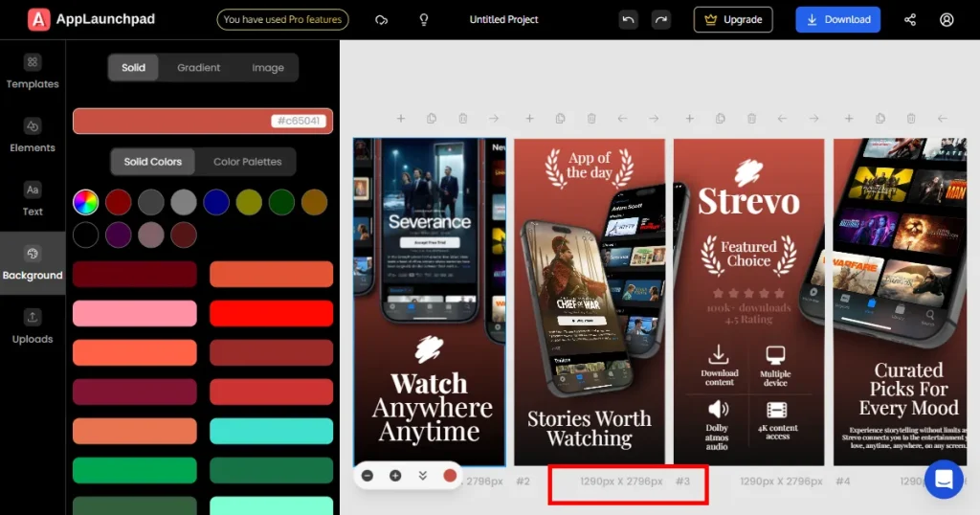
Task: Click the lightbulb tips icon
Action: tap(424, 20)
